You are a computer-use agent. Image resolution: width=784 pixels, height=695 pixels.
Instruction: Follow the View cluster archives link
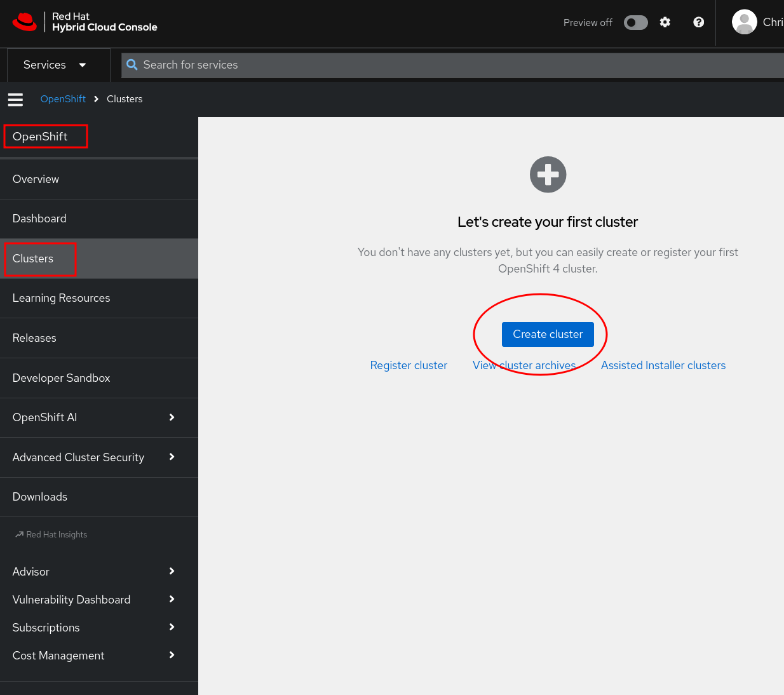(x=524, y=365)
